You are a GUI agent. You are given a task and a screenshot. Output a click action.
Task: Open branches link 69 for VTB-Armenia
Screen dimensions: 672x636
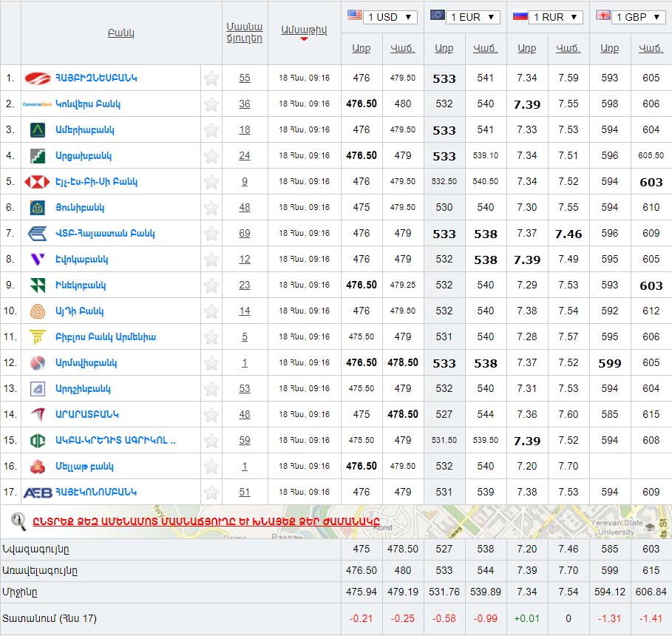pyautogui.click(x=245, y=234)
